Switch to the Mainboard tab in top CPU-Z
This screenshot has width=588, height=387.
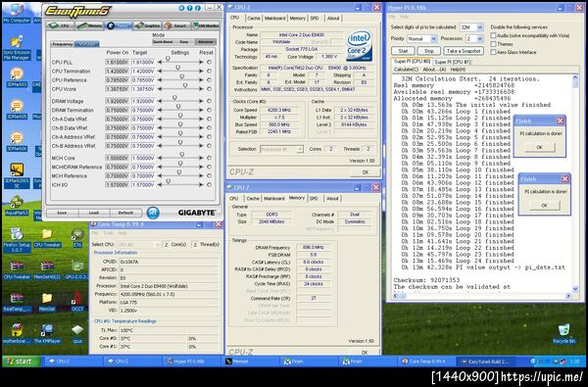point(274,18)
